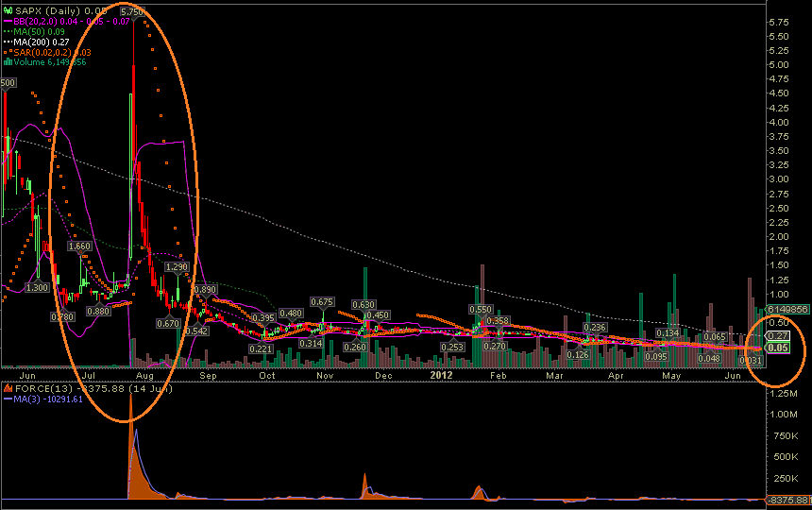The width and height of the screenshot is (812, 510).
Task: Click the 0.542 price marker
Action: tap(196, 331)
